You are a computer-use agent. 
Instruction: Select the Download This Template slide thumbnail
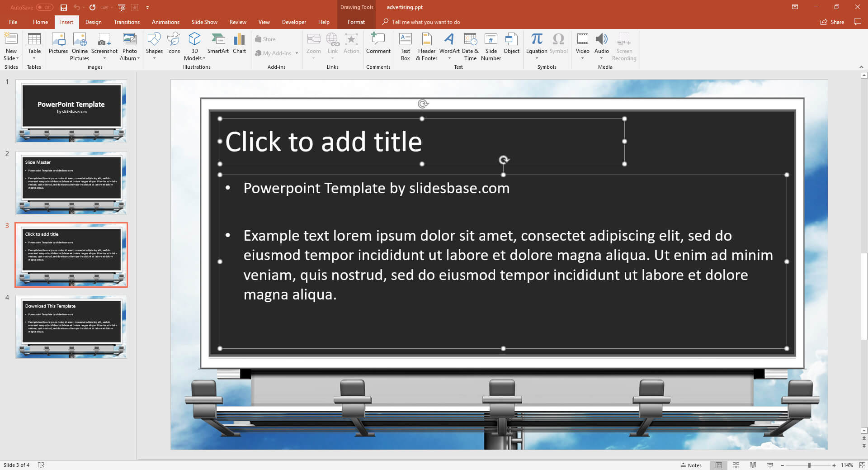[x=71, y=327]
